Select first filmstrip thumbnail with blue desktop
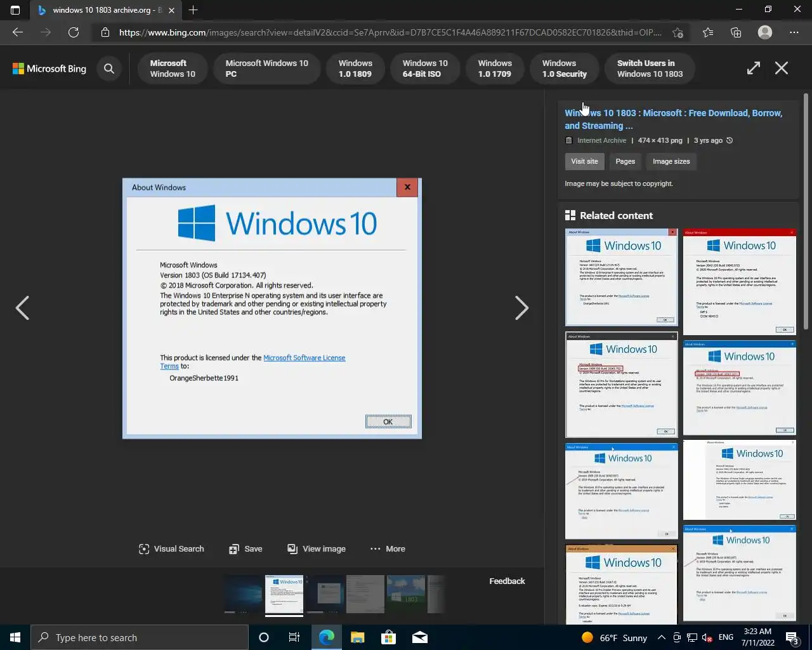Screen dimensions: 812x650 click(x=244, y=594)
